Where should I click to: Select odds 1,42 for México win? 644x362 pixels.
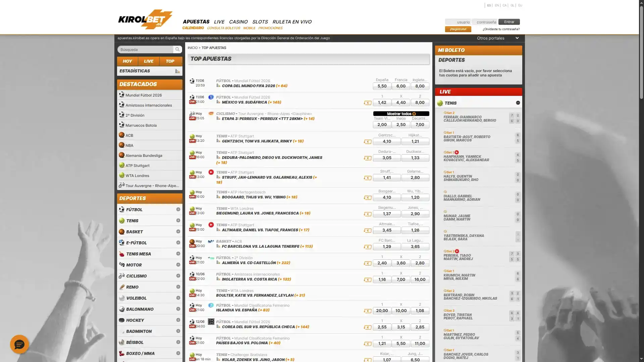tap(382, 103)
